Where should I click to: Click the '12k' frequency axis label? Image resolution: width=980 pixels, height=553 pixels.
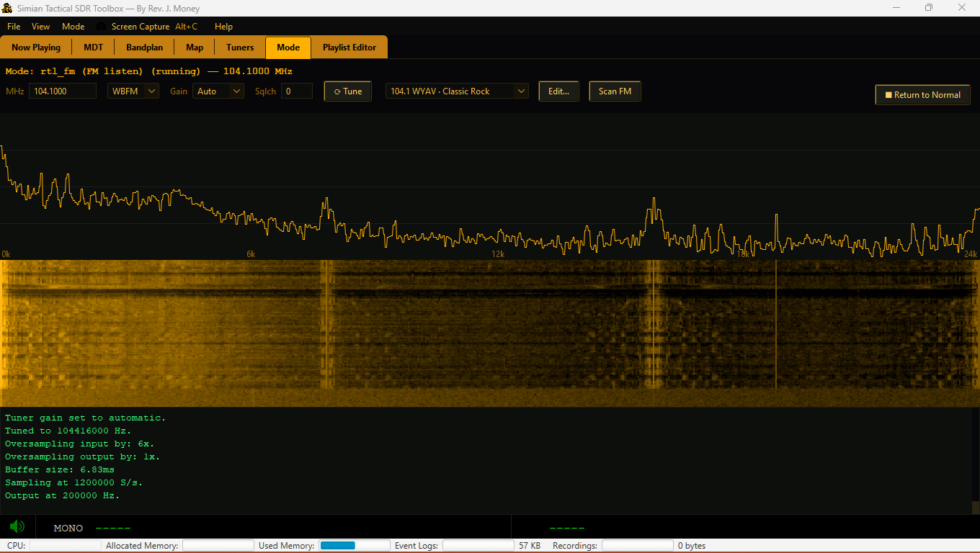tap(497, 254)
